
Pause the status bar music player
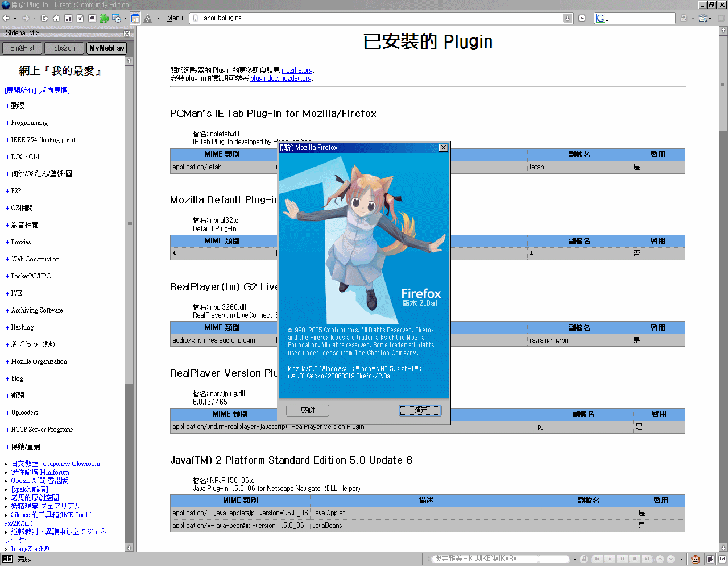click(x=622, y=559)
